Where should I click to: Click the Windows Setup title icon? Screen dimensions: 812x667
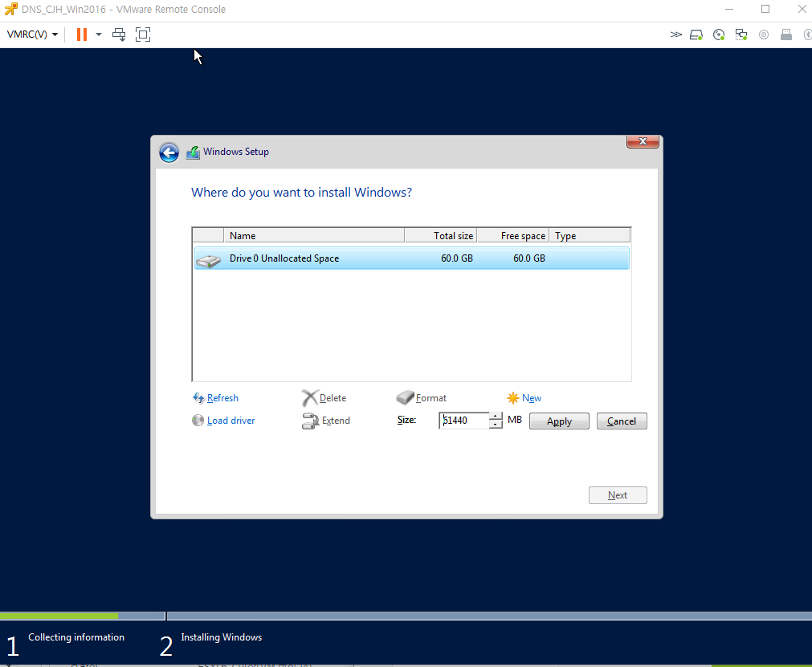pos(193,153)
